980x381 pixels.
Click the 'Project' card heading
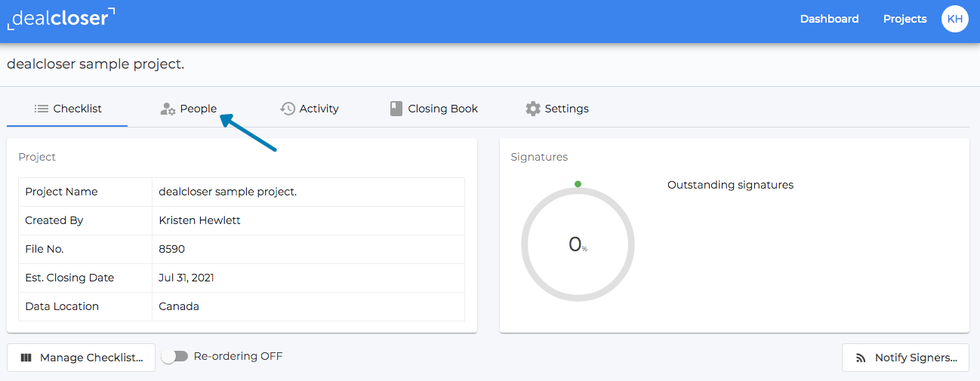pos(37,157)
